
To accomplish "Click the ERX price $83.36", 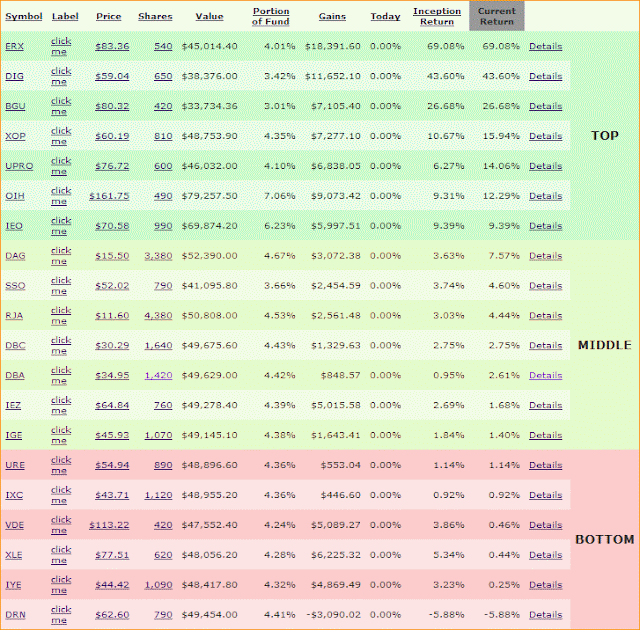I will [112, 46].
